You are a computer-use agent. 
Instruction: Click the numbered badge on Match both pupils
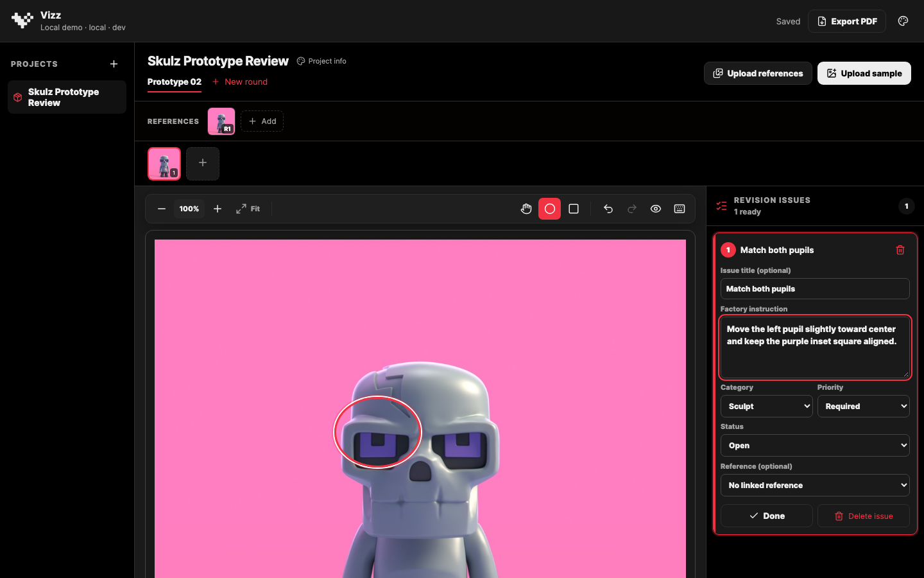728,250
